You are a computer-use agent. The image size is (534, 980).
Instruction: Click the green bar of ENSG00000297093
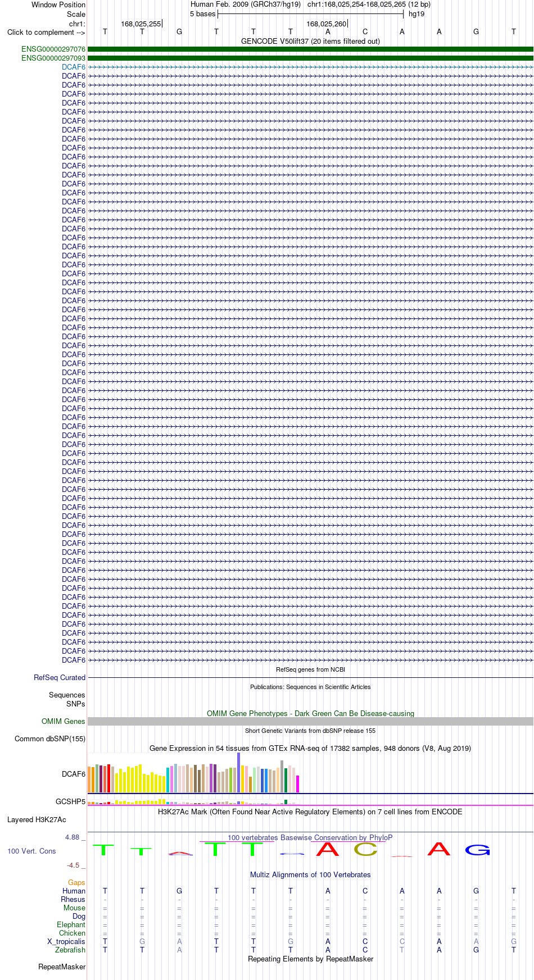click(310, 58)
